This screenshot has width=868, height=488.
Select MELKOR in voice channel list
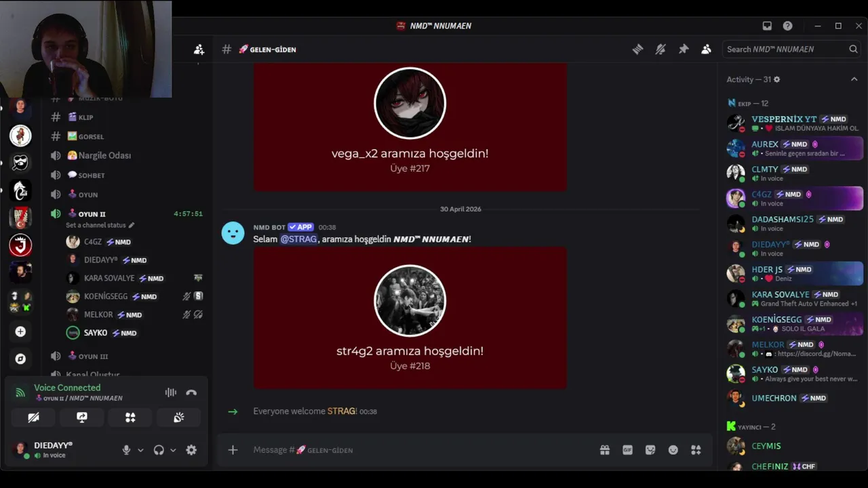tap(134, 314)
